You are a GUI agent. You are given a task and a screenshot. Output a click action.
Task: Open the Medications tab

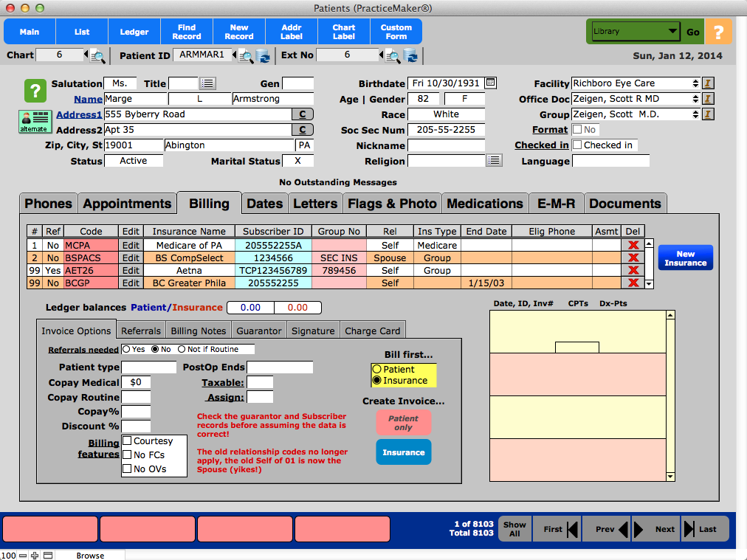coord(485,204)
